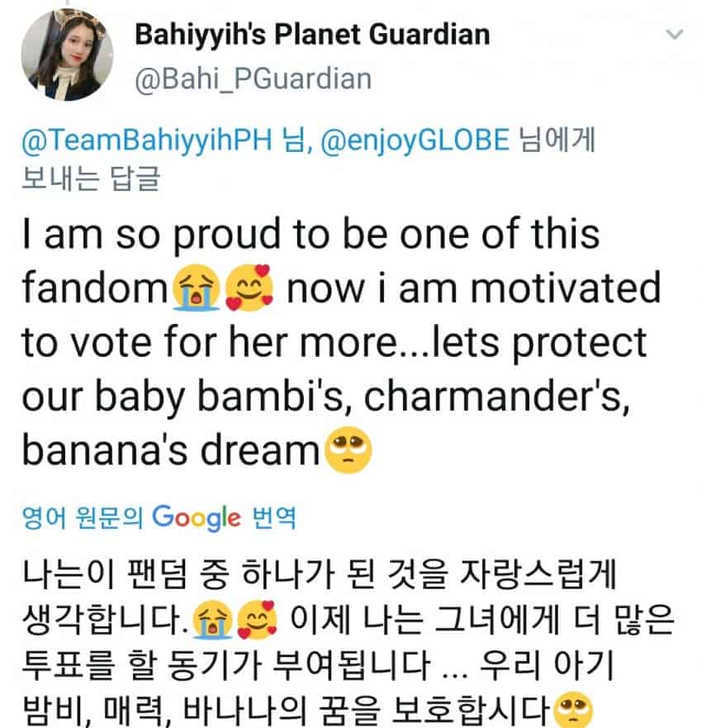Click the profile avatar photo
The height and width of the screenshot is (728, 702).
click(62, 56)
